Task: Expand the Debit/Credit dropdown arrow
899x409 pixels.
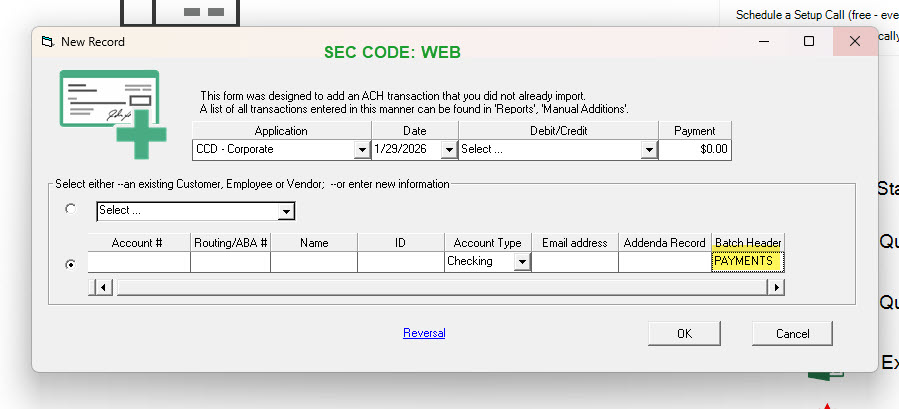Action: tap(649, 150)
